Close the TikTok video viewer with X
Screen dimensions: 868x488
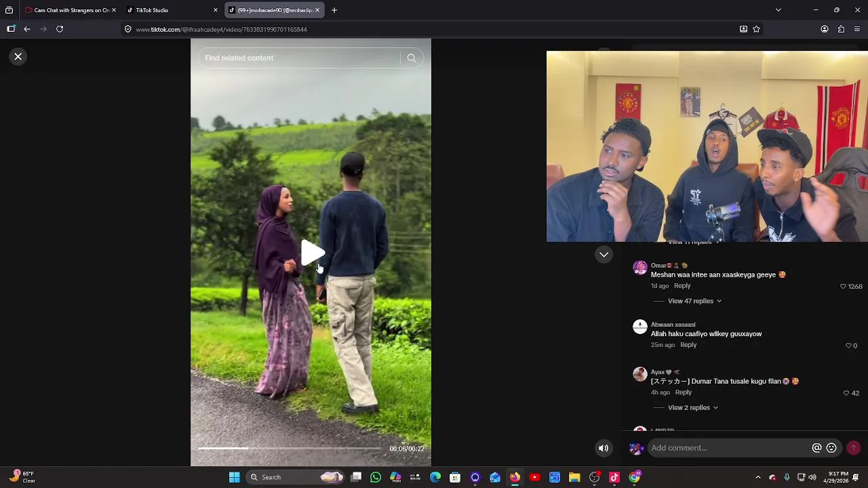click(x=18, y=56)
